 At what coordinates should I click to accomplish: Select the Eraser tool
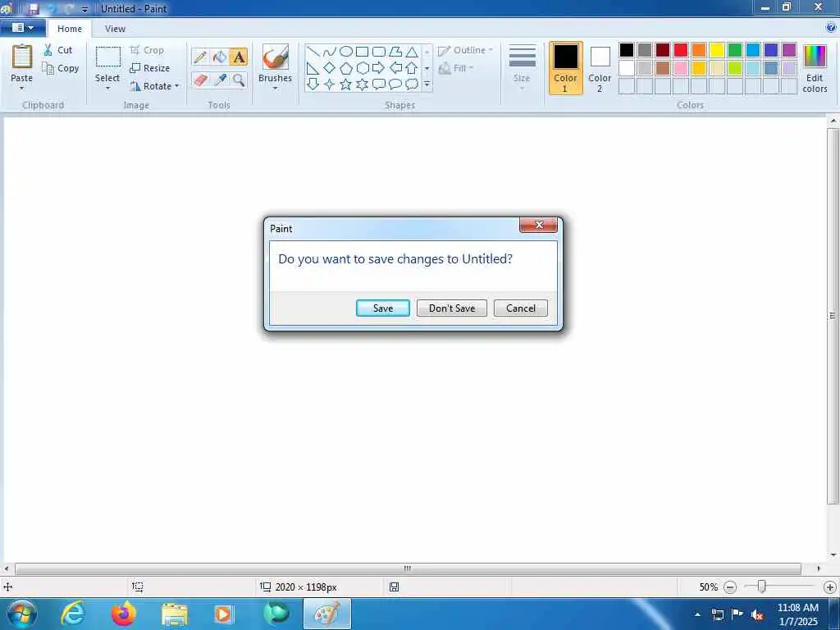pos(200,80)
